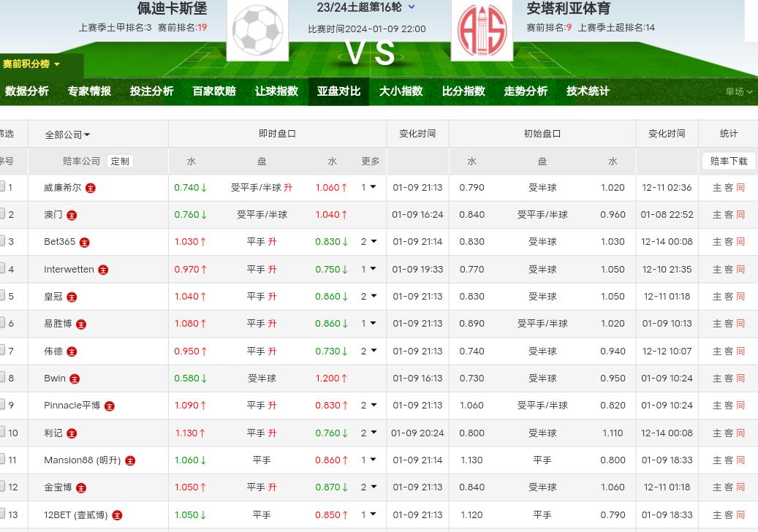
Task: Open the 百家欧赔 tab
Action: point(214,91)
